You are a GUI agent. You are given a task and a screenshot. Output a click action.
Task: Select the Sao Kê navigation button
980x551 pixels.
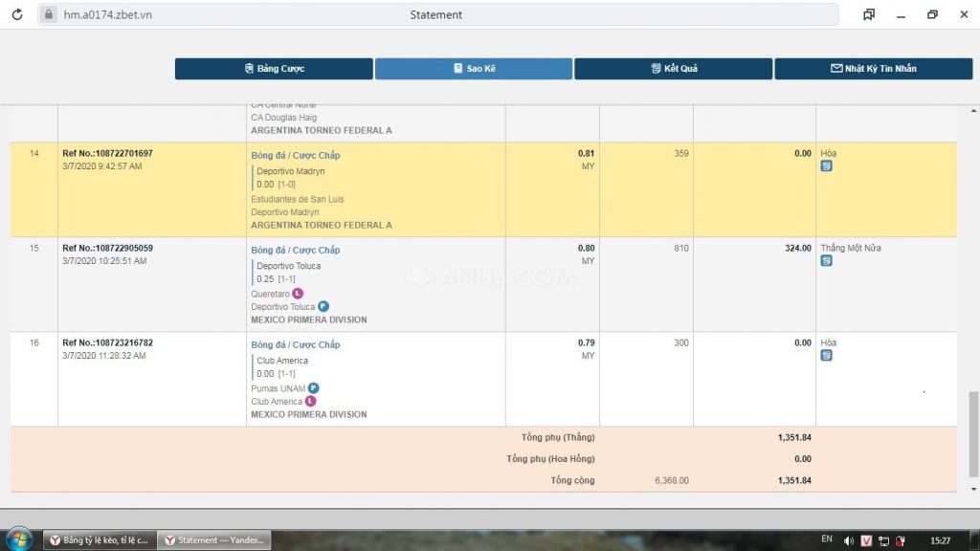474,68
